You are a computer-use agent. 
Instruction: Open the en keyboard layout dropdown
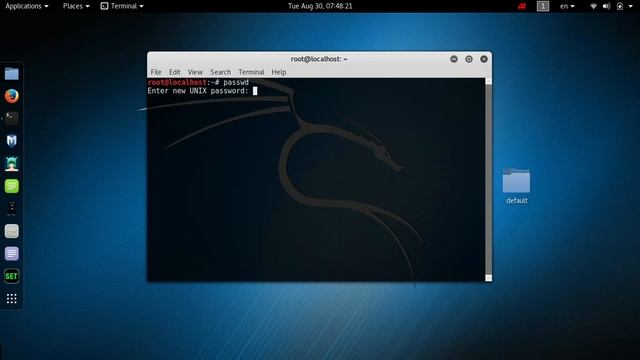(x=567, y=6)
